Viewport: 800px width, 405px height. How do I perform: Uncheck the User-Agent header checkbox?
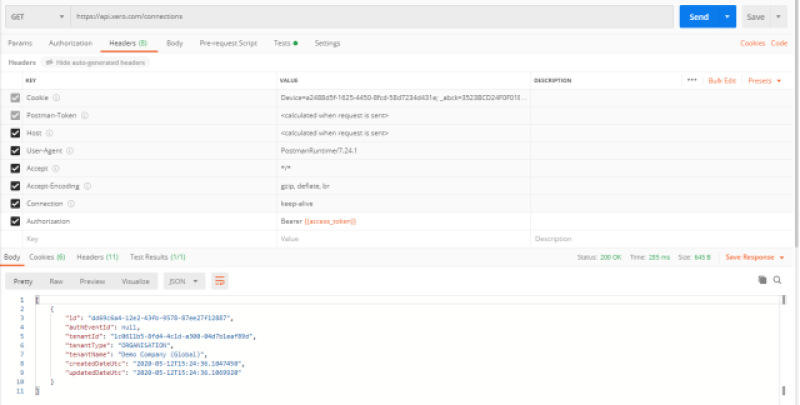coord(15,151)
